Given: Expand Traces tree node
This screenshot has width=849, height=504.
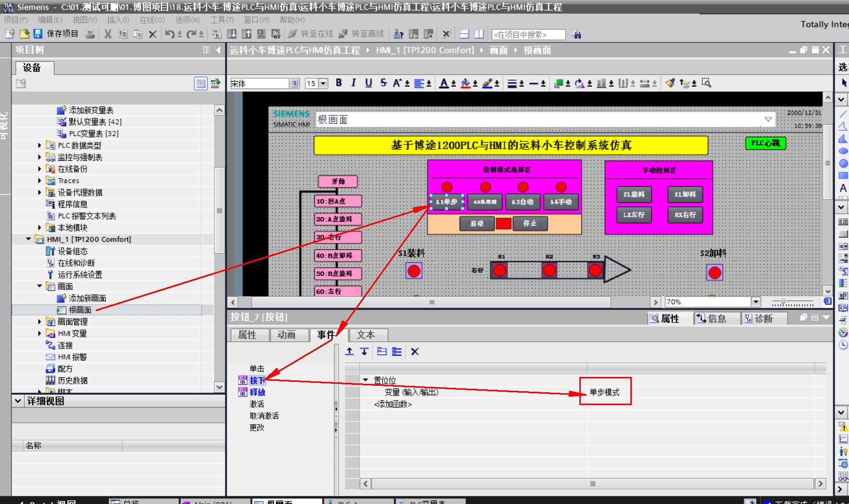Looking at the screenshot, I should coord(40,181).
